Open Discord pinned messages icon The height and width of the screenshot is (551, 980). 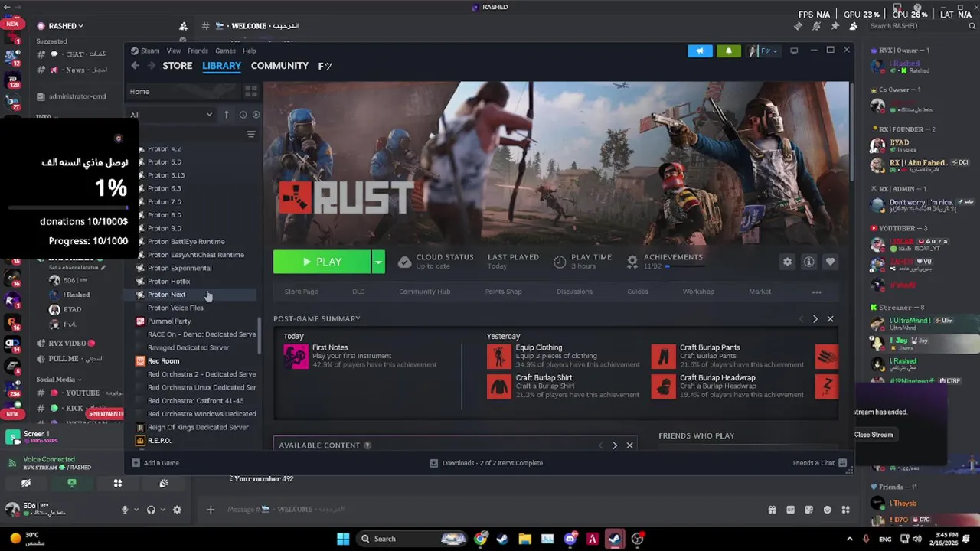835,26
